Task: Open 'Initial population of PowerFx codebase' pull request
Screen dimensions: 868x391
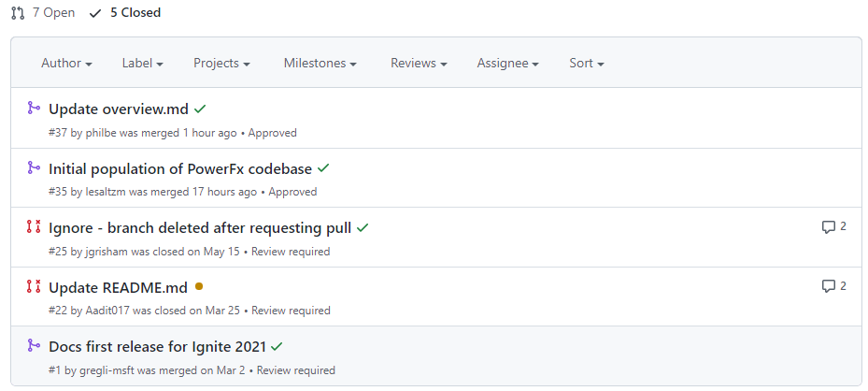Action: pos(180,169)
